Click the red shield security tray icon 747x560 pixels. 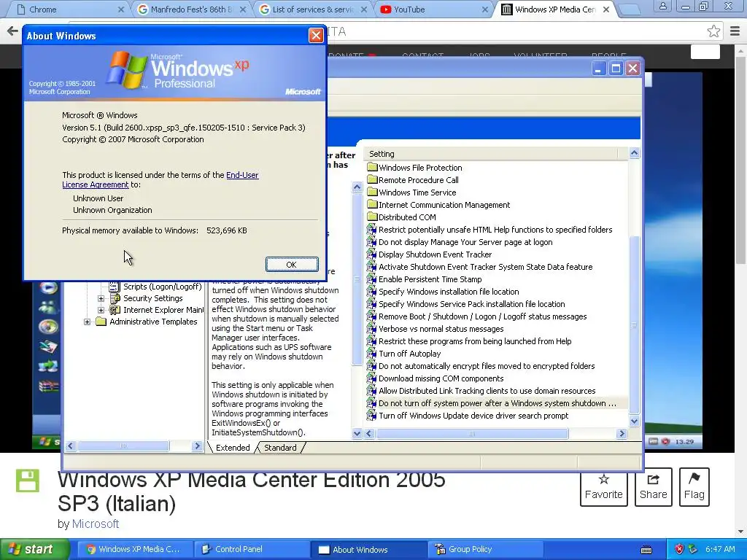(x=679, y=550)
